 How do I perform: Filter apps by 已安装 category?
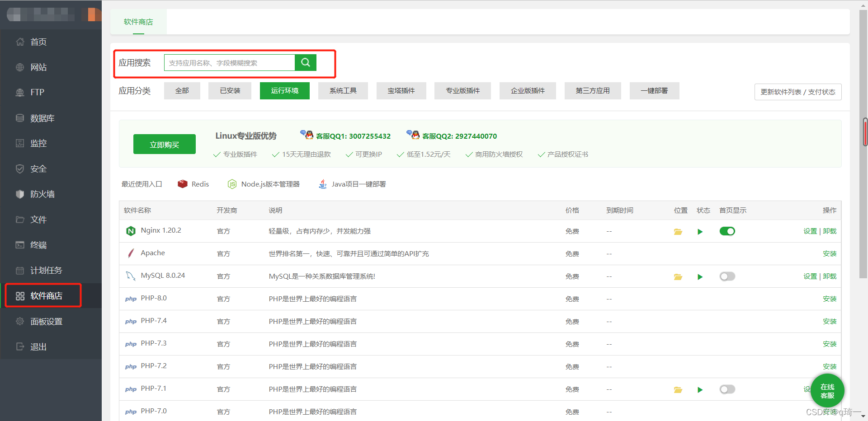tap(230, 91)
